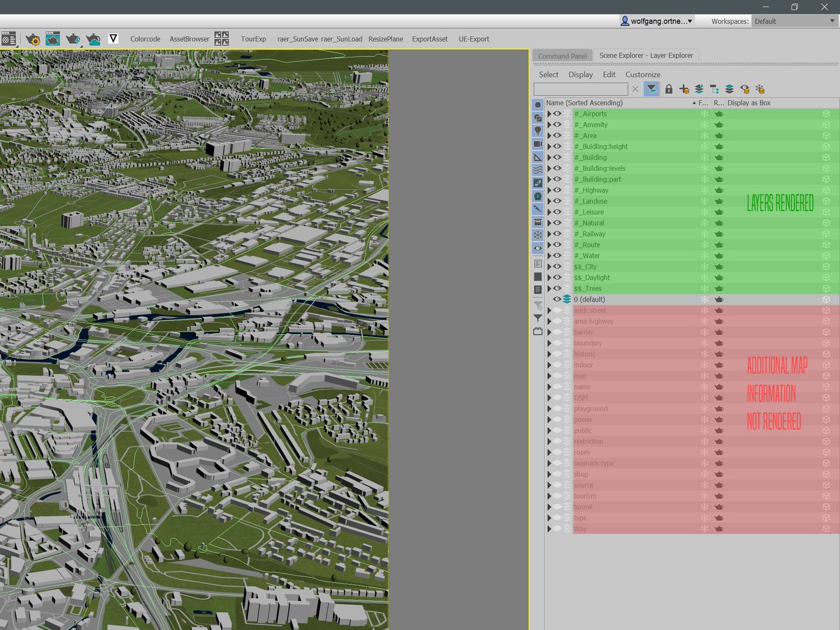Open Rendered Frame Window teapot icon
The height and width of the screenshot is (630, 840).
52,38
